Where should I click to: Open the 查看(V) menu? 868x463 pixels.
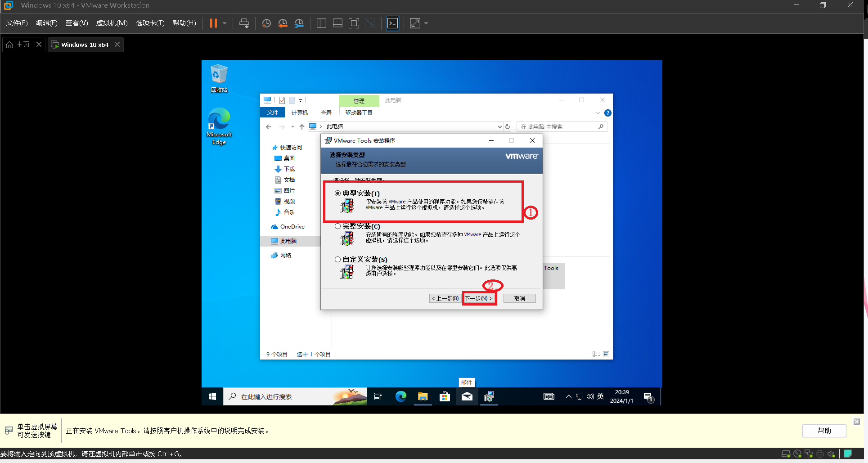tap(76, 23)
